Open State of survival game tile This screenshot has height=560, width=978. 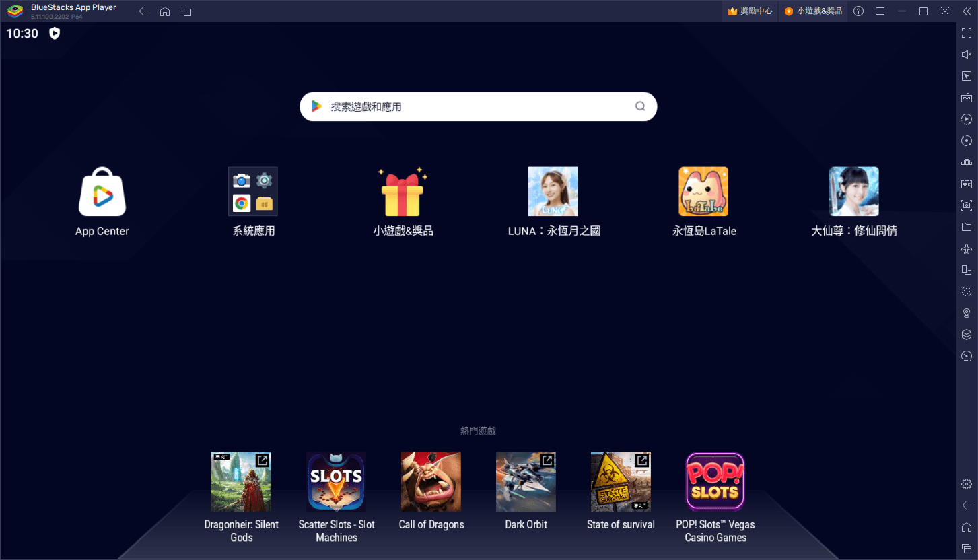point(621,491)
